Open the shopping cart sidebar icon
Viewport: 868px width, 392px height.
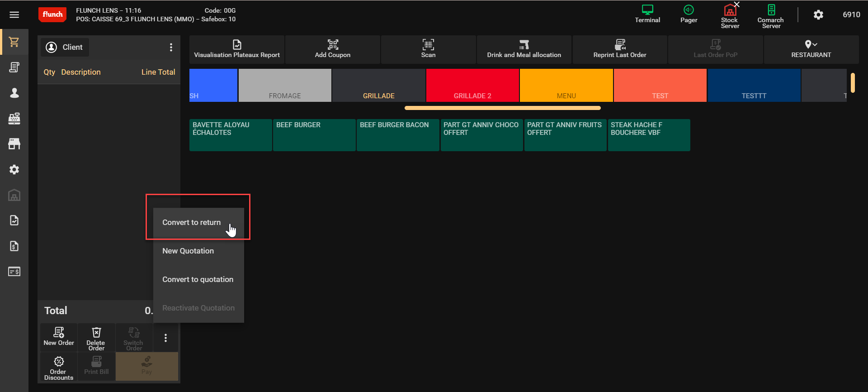tap(14, 42)
